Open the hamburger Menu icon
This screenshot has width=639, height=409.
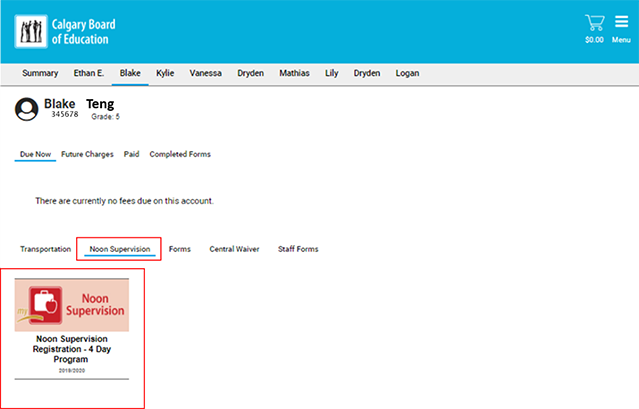tap(621, 22)
